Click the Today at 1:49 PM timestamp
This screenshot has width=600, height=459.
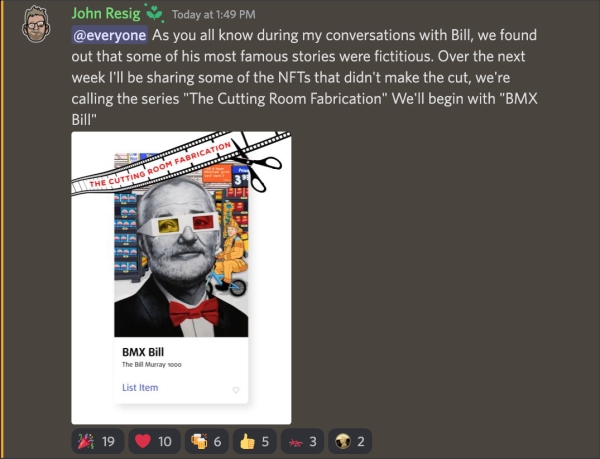(x=214, y=15)
